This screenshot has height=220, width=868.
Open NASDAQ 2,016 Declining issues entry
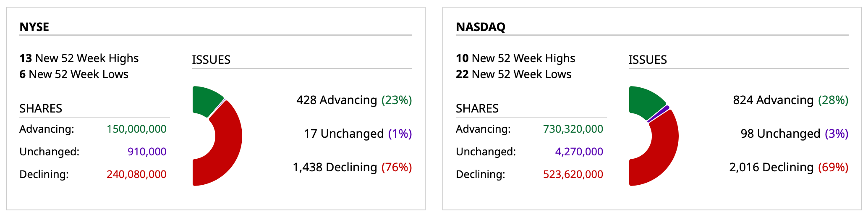point(789,167)
